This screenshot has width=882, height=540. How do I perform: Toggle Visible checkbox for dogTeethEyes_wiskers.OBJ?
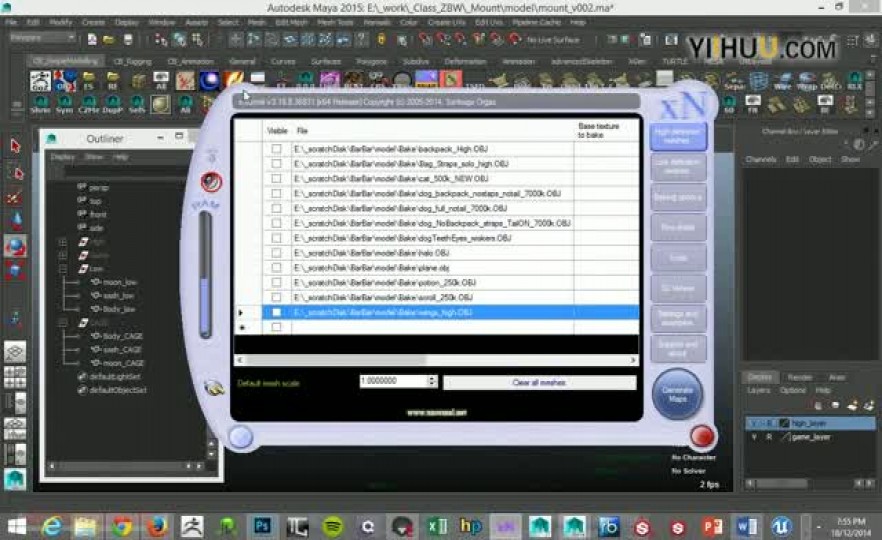(276, 238)
